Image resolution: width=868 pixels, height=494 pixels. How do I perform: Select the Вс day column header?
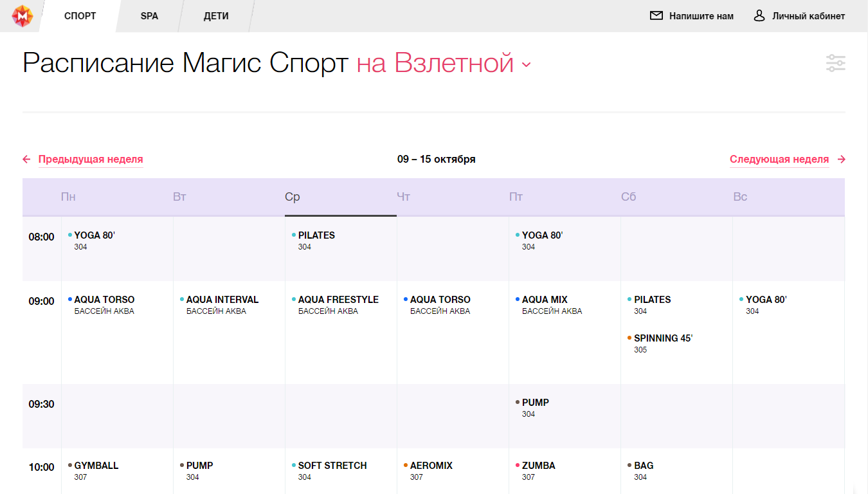tap(740, 197)
